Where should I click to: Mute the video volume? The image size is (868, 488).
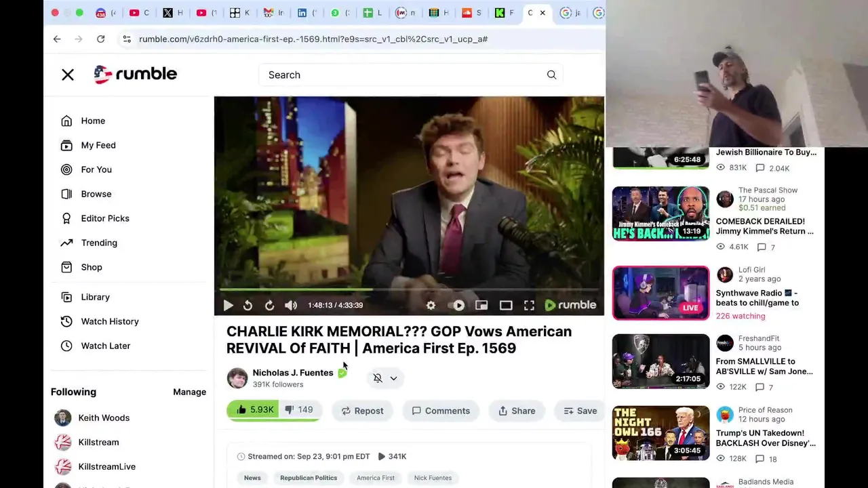[x=291, y=306]
